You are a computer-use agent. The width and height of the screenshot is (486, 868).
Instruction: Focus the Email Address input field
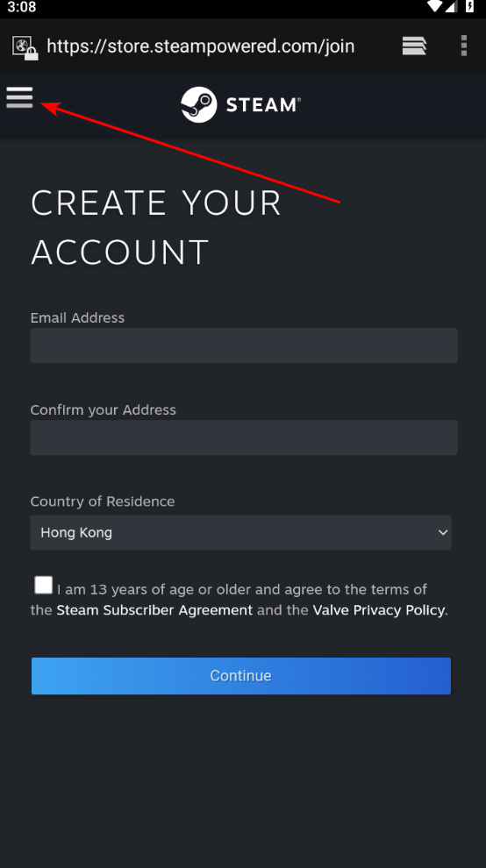tap(244, 345)
